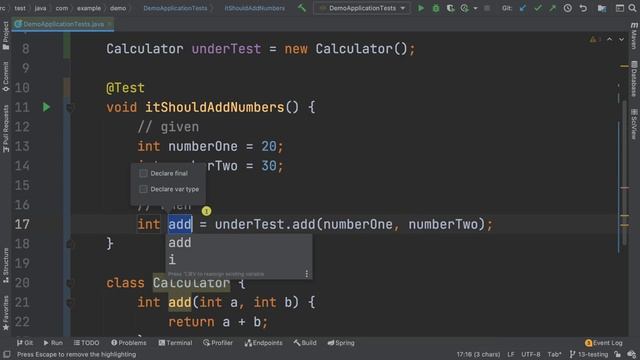Collapse the add method fold on line 21

[x=69, y=302]
